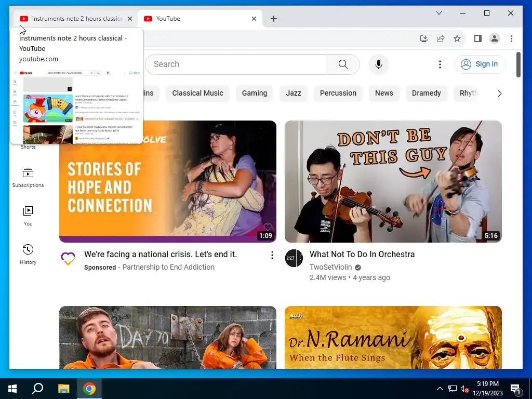Viewport: 532px width, 399px height.
Task: Filter by Gaming chip
Action: (255, 94)
